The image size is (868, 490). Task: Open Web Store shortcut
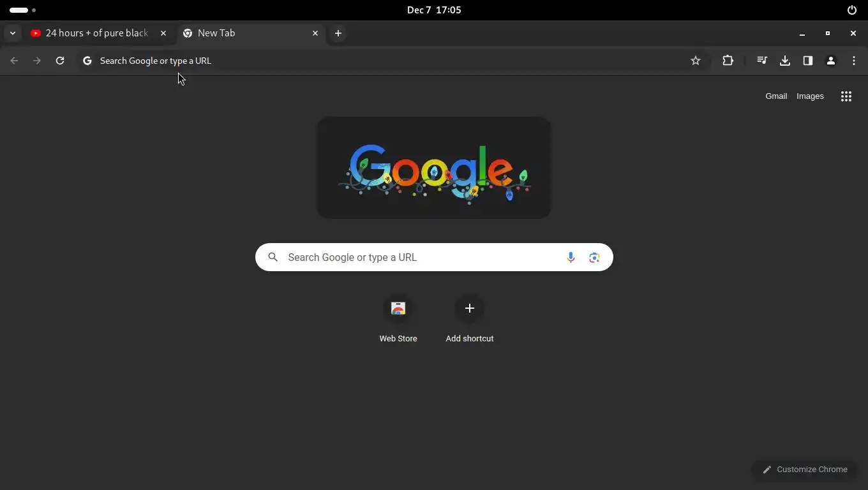[398, 319]
